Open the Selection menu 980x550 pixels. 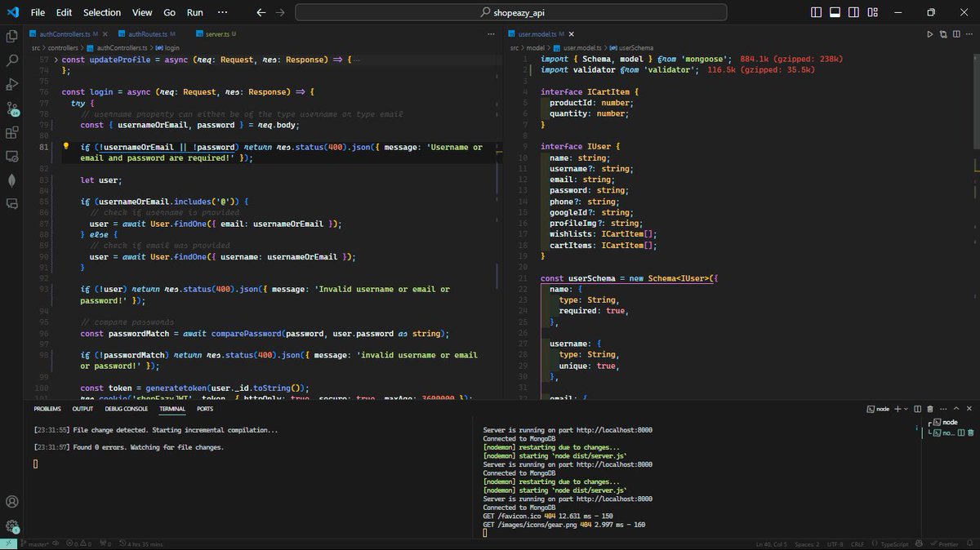[102, 12]
